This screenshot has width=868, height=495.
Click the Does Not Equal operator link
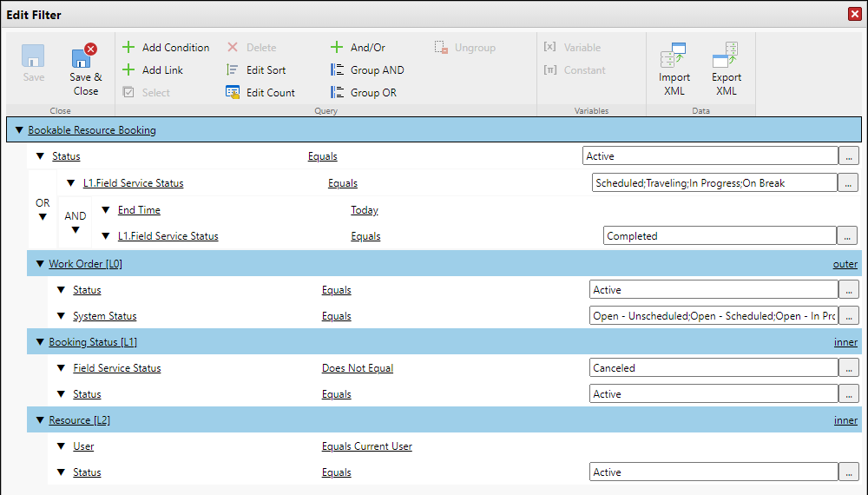[357, 368]
